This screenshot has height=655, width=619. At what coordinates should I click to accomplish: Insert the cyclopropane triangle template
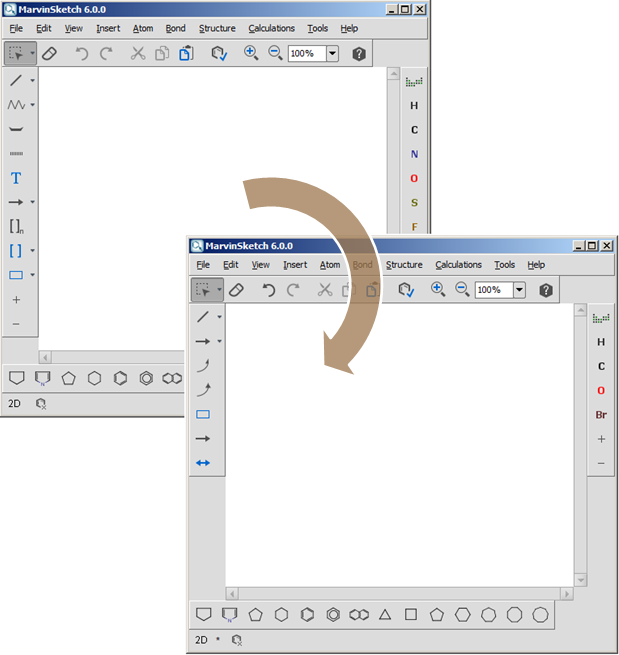tap(384, 615)
